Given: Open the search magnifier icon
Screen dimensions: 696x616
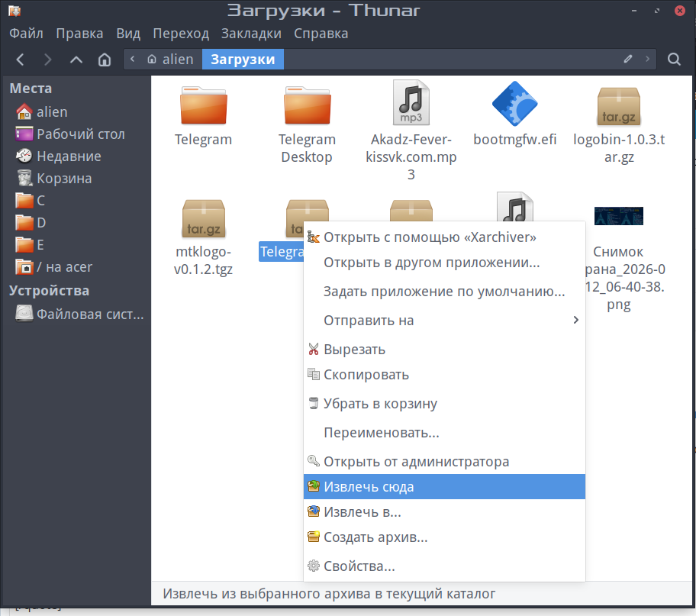Looking at the screenshot, I should coord(674,60).
